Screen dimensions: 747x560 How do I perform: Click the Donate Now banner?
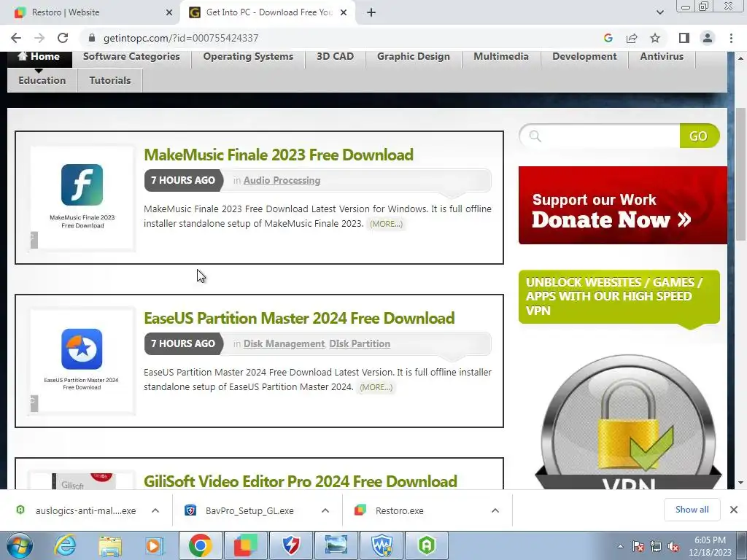623,205
